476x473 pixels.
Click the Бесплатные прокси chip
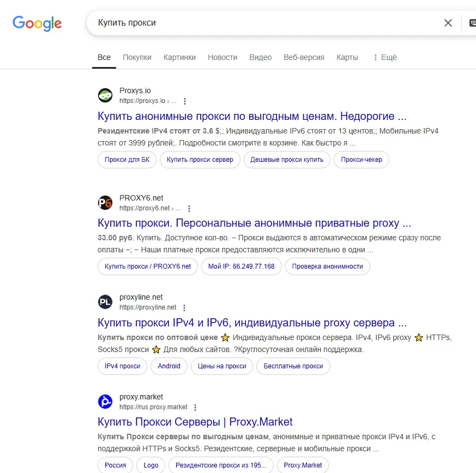pos(293,366)
